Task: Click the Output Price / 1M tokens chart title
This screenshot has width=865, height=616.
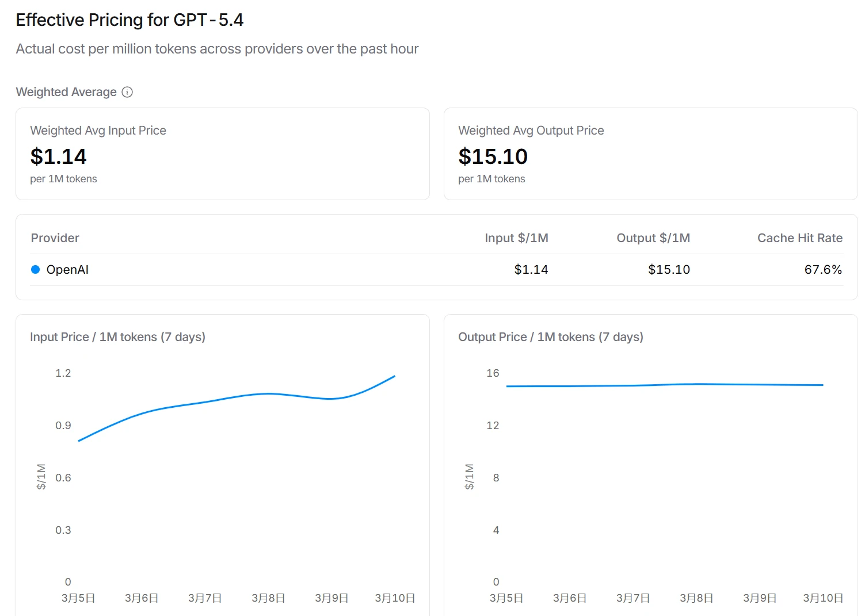Action: [x=550, y=337]
